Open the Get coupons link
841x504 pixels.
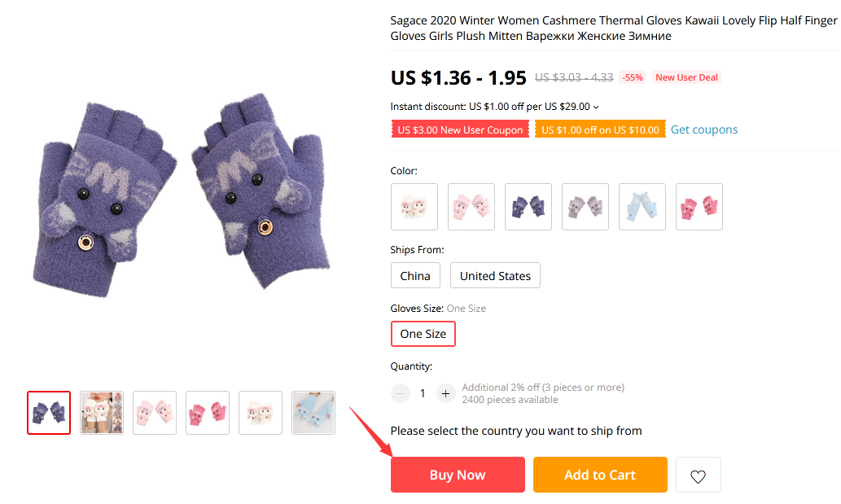[704, 129]
